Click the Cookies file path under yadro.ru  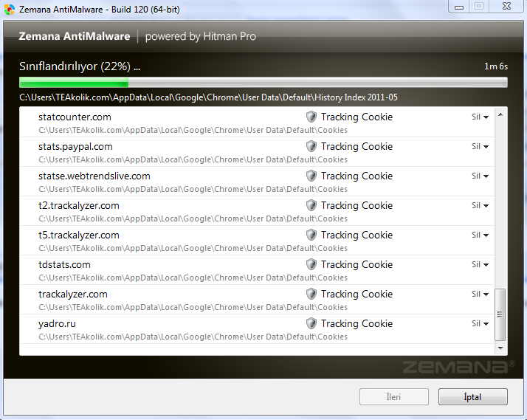pyautogui.click(x=193, y=337)
